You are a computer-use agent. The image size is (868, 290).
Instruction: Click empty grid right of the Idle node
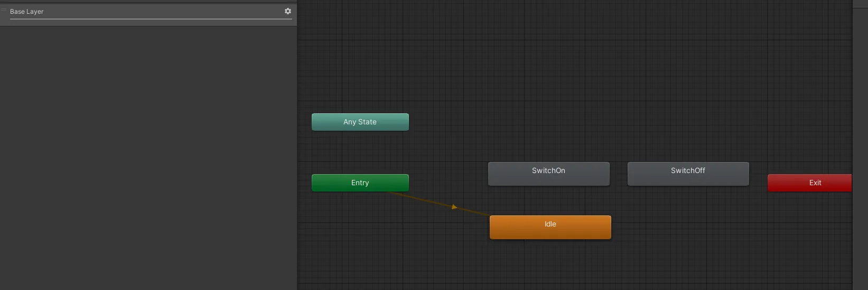(687, 228)
